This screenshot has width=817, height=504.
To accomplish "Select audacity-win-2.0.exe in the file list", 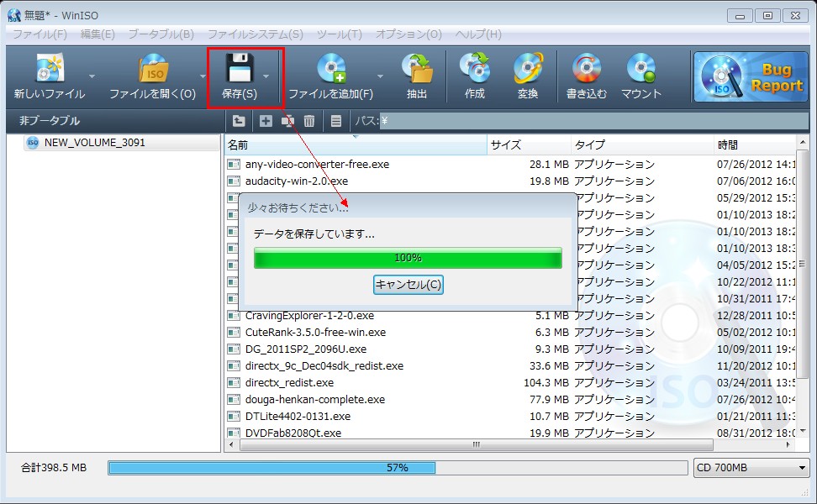I will (297, 181).
